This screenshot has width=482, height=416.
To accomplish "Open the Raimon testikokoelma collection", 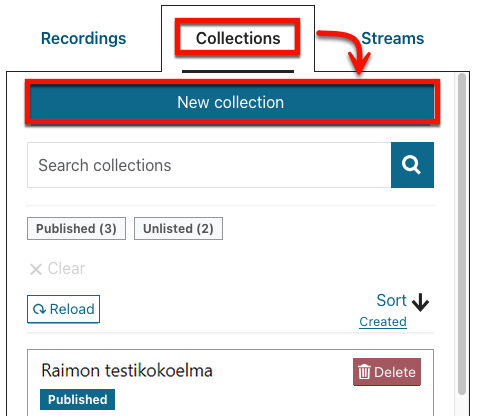I will pos(127,371).
